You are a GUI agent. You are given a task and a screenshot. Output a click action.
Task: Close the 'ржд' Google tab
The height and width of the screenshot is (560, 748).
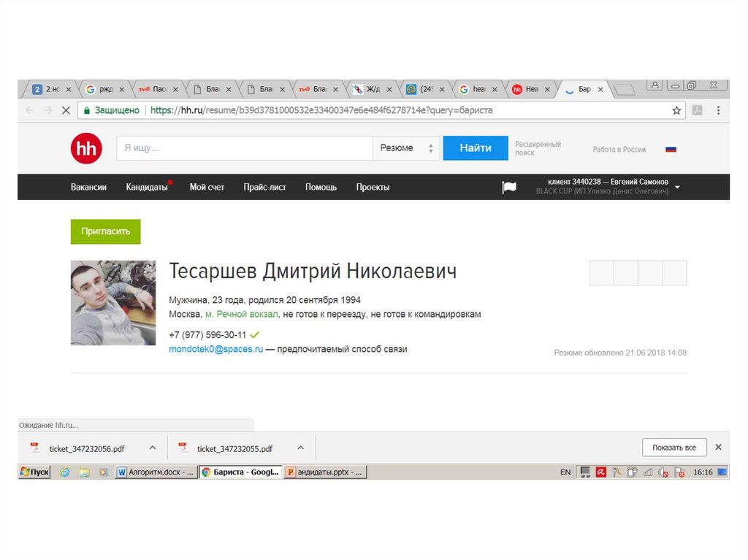[122, 89]
